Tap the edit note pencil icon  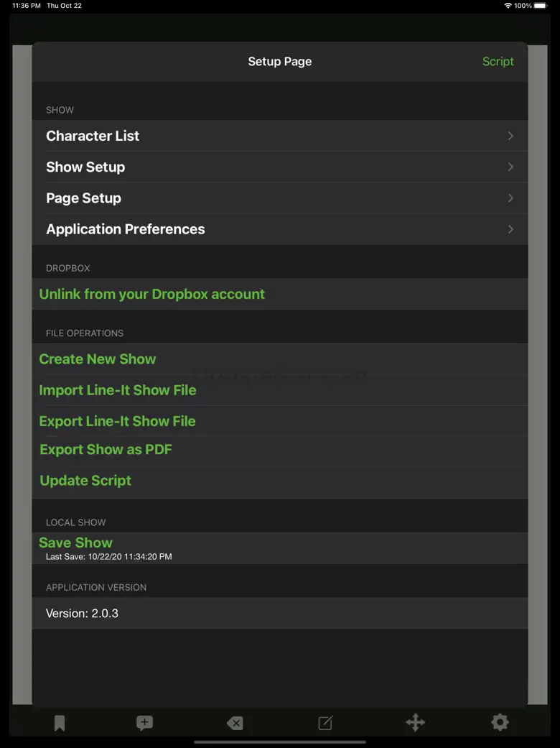(325, 723)
